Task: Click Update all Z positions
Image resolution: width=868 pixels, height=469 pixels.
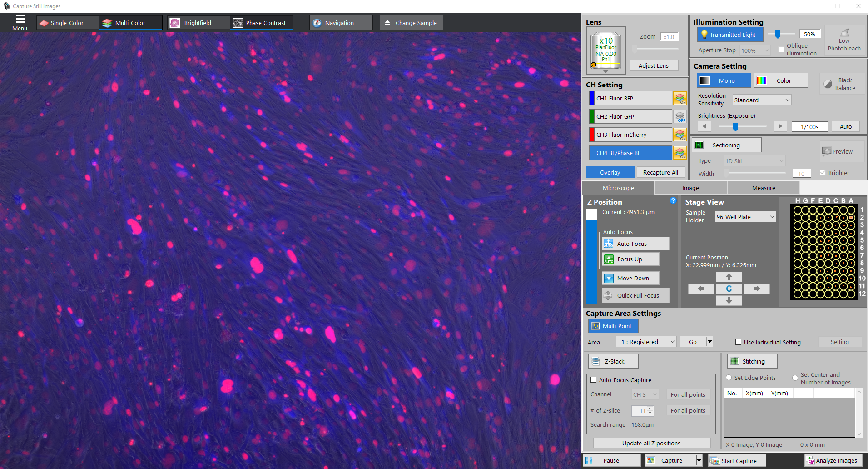Action: click(x=652, y=443)
